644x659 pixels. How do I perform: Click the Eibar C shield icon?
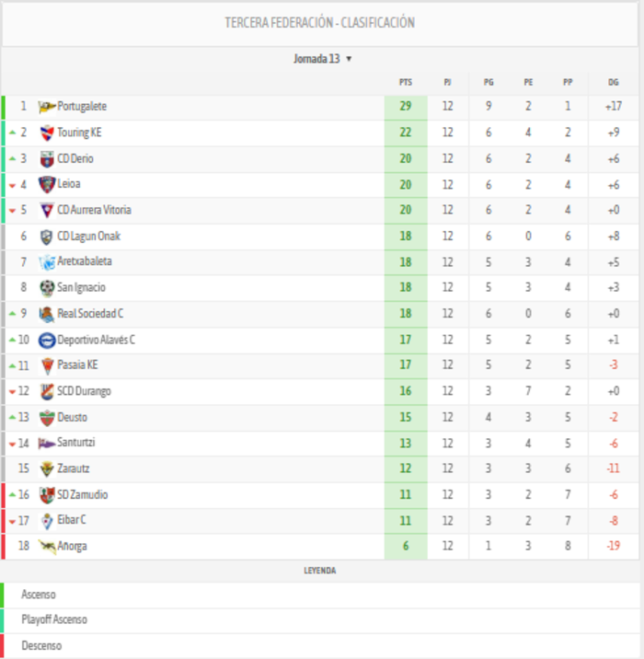click(47, 520)
